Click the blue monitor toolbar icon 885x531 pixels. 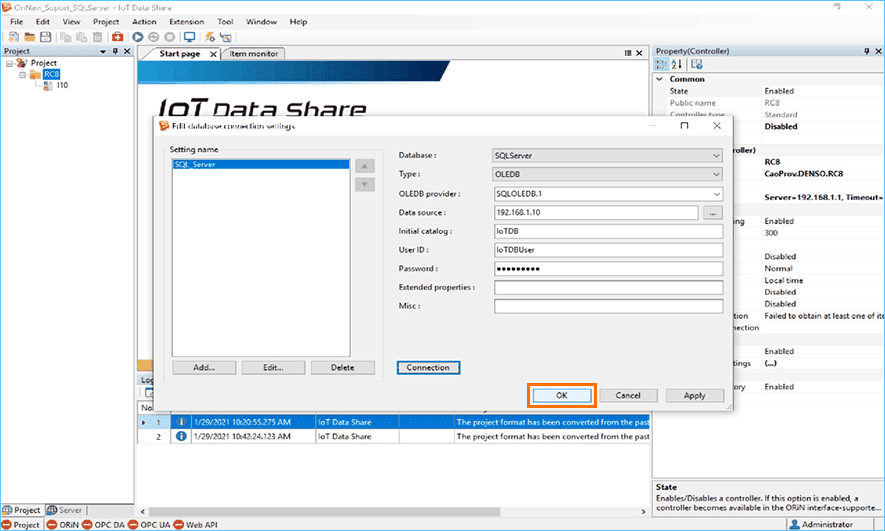(190, 37)
